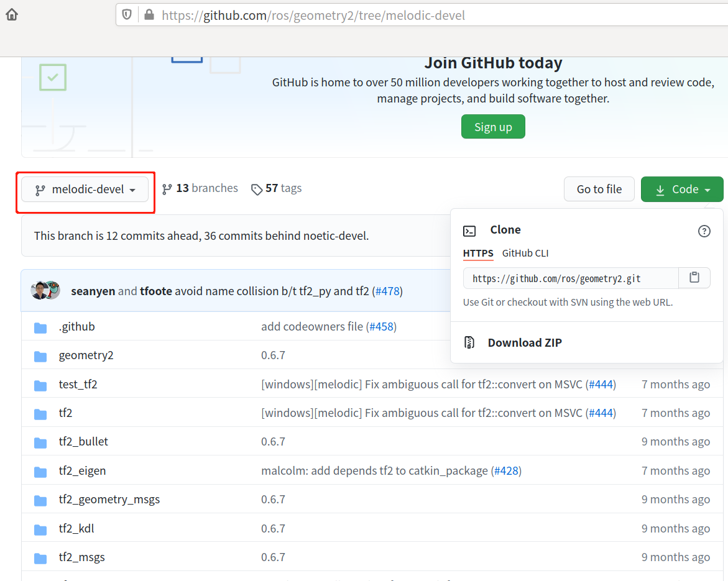Viewport: 728px width, 581px height.
Task: Click the terminal icon next to Clone heading
Action: tap(470, 230)
